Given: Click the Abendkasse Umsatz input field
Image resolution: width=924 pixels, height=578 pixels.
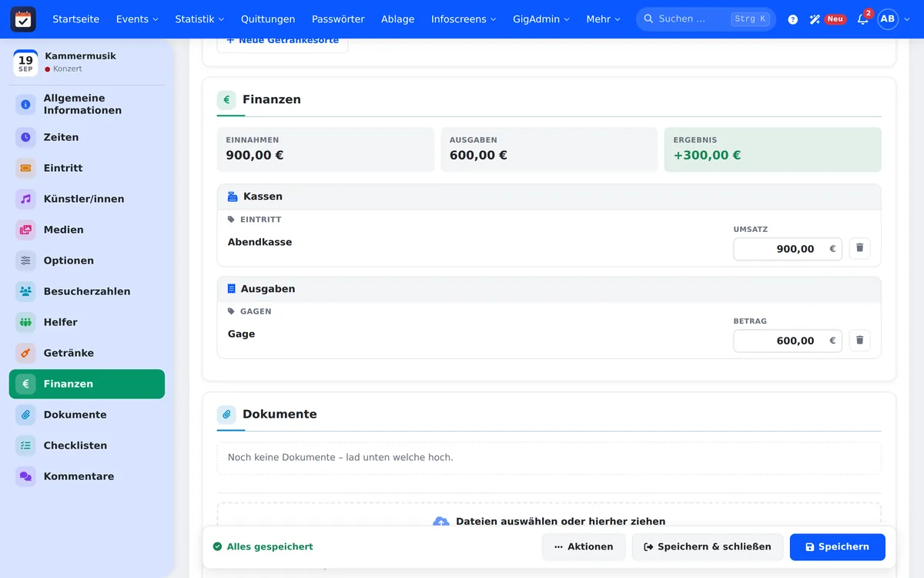Looking at the screenshot, I should 788,249.
